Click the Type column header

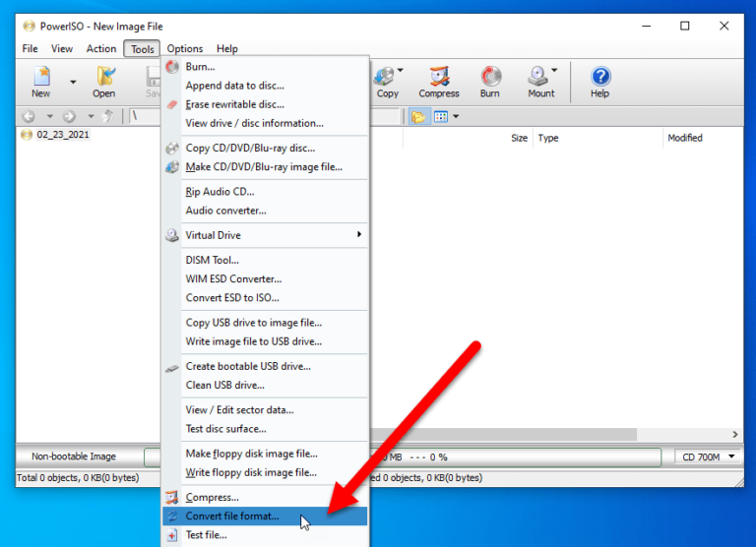pyautogui.click(x=598, y=139)
